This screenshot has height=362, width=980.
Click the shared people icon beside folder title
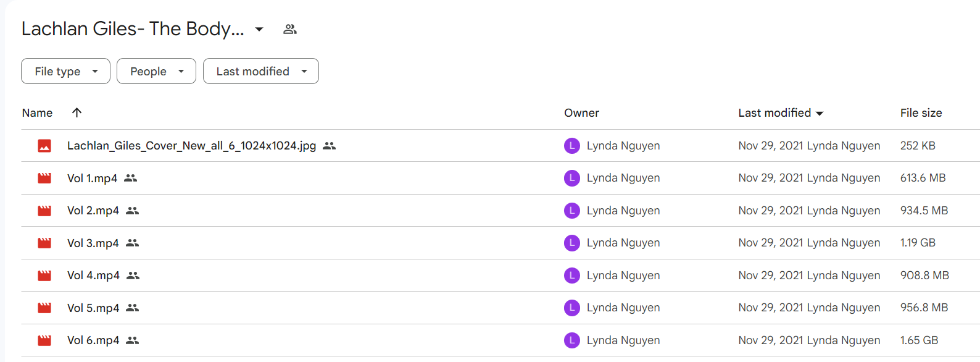pos(290,29)
